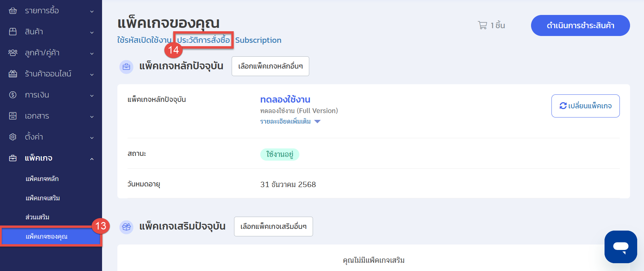Collapse the แพ็คเกจ sidebar menu
Viewport: 644px width, 271px height.
coord(92,159)
